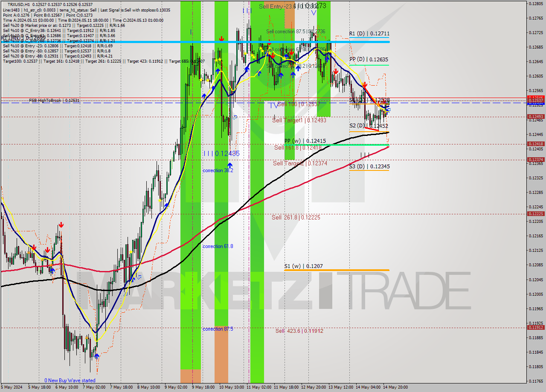Select the 'Sell 100 | 0.12537' label

pos(299,104)
